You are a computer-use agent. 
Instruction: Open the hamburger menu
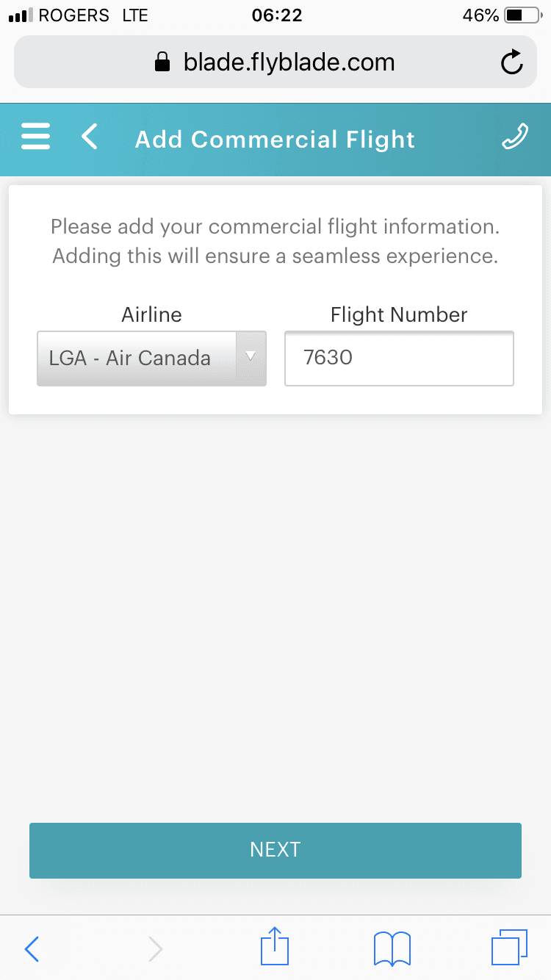(x=36, y=137)
